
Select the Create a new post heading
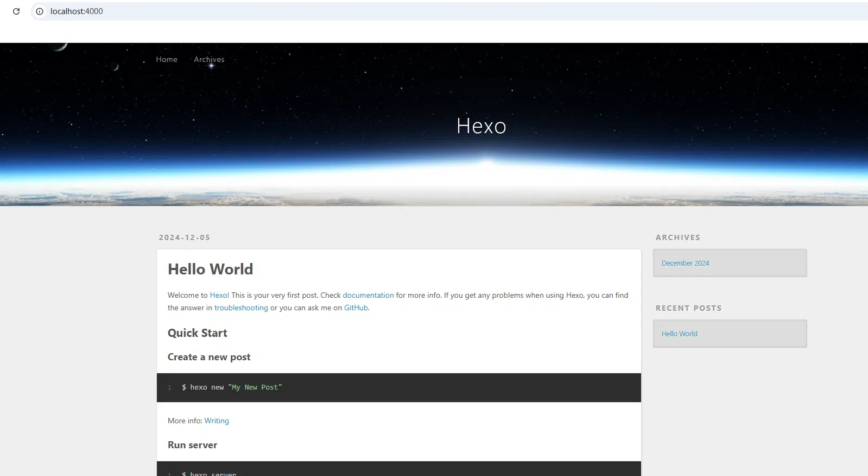pyautogui.click(x=209, y=357)
